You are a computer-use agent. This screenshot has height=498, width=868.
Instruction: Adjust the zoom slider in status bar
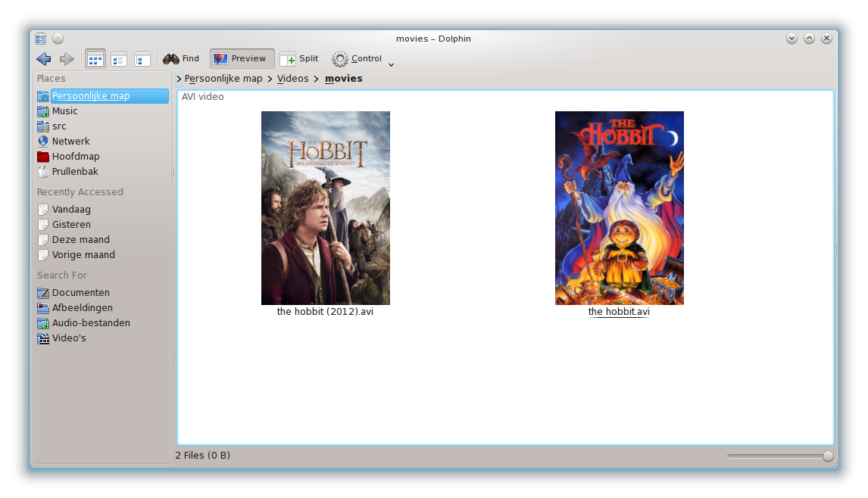[780, 456]
